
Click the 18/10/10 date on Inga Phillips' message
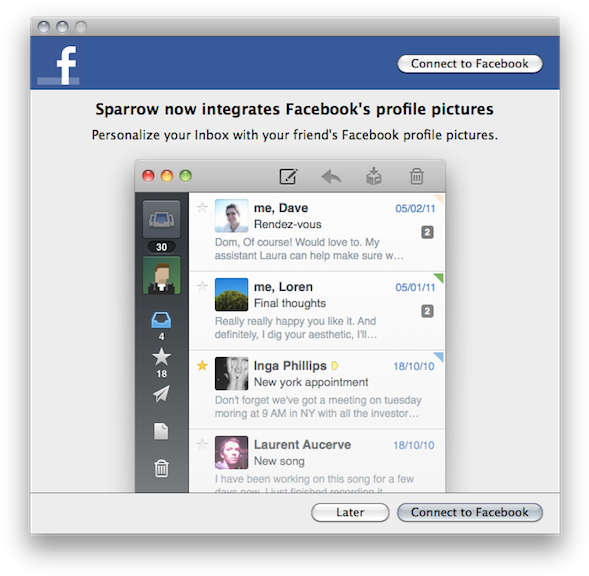[x=414, y=366]
